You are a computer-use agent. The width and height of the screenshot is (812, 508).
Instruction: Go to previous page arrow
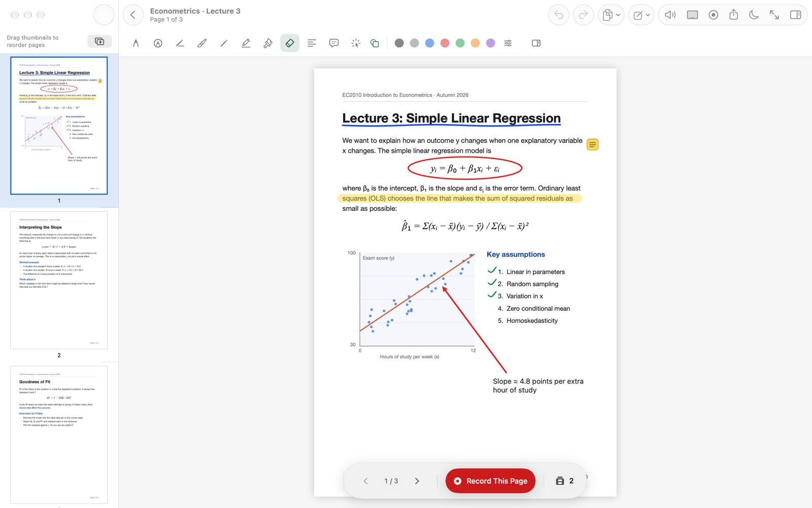point(365,481)
